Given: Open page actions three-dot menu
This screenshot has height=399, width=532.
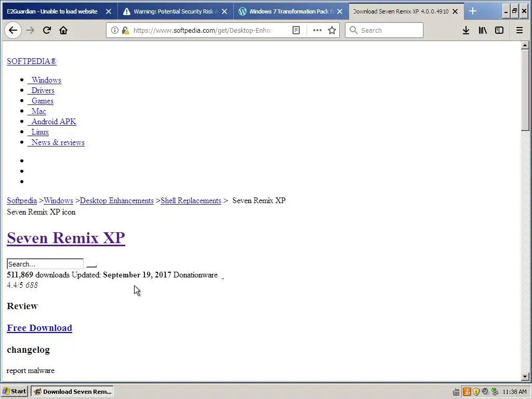Looking at the screenshot, I should coord(317,30).
